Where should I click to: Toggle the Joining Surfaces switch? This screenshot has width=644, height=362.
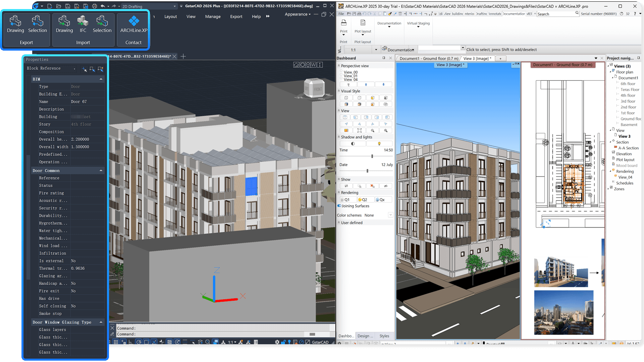(339, 206)
